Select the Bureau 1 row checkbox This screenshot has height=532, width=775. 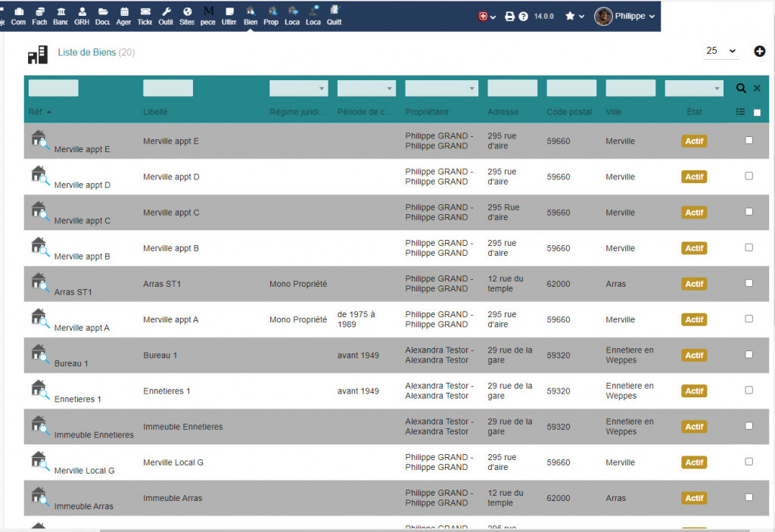(x=749, y=354)
